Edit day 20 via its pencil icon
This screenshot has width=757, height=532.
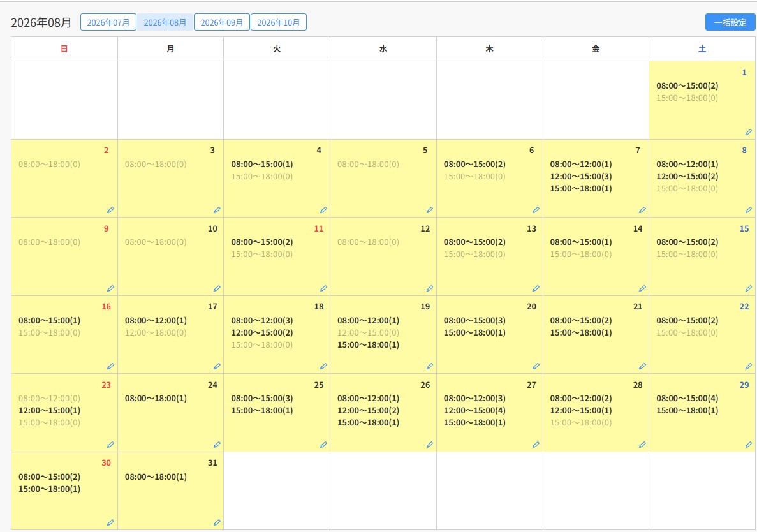tap(536, 366)
